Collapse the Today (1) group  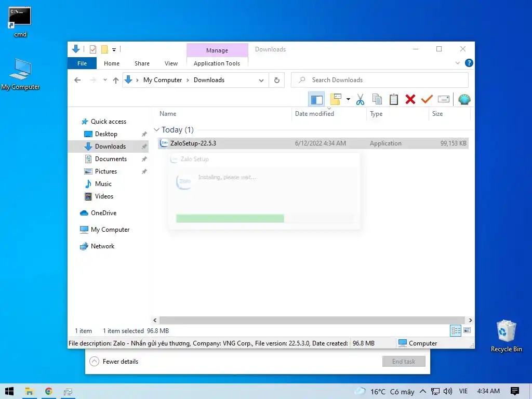tap(156, 130)
